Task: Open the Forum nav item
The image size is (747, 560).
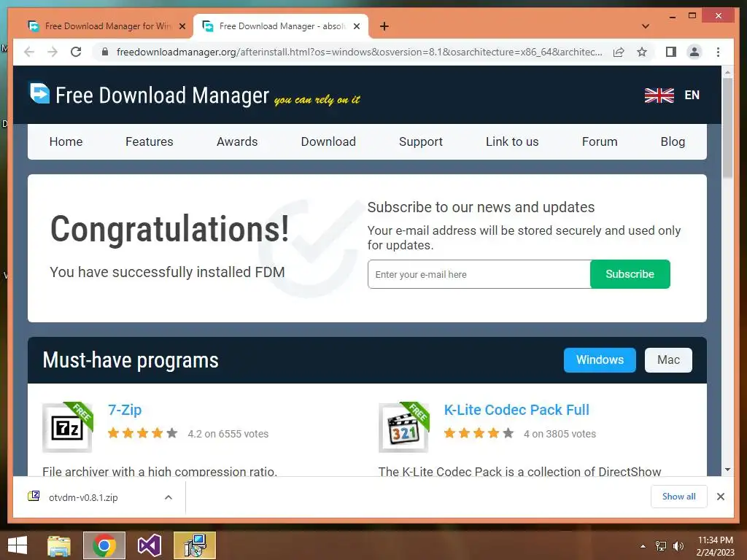Action: [x=600, y=141]
